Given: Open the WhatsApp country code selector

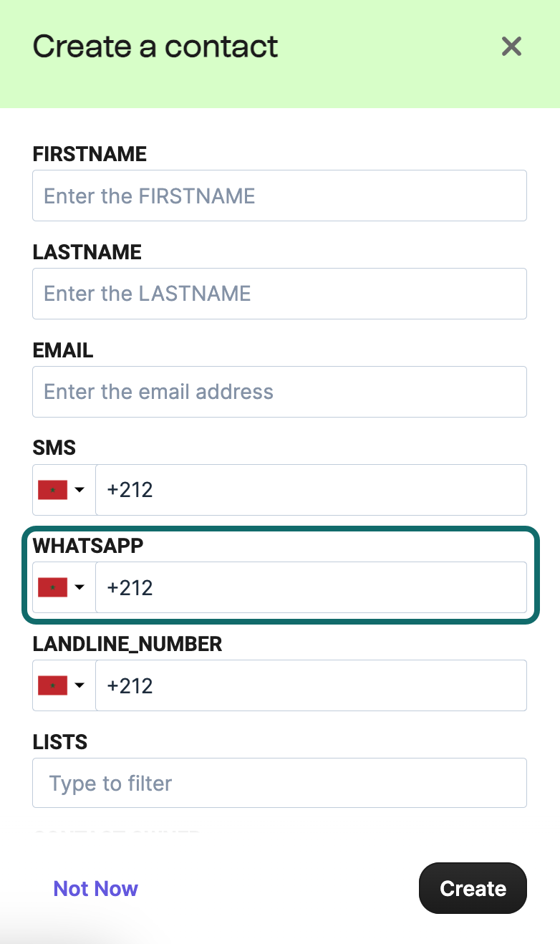Looking at the screenshot, I should [81, 587].
